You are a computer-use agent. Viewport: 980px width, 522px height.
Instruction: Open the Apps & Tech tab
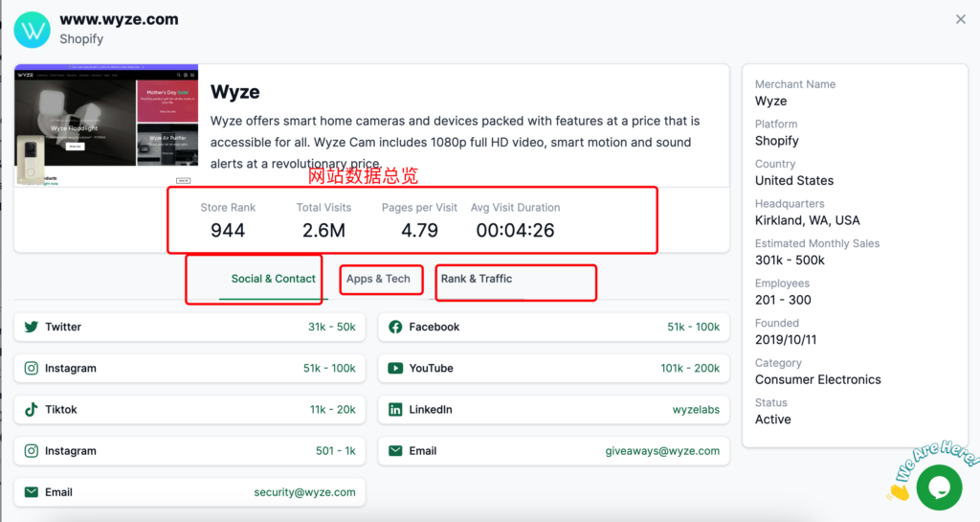tap(378, 279)
